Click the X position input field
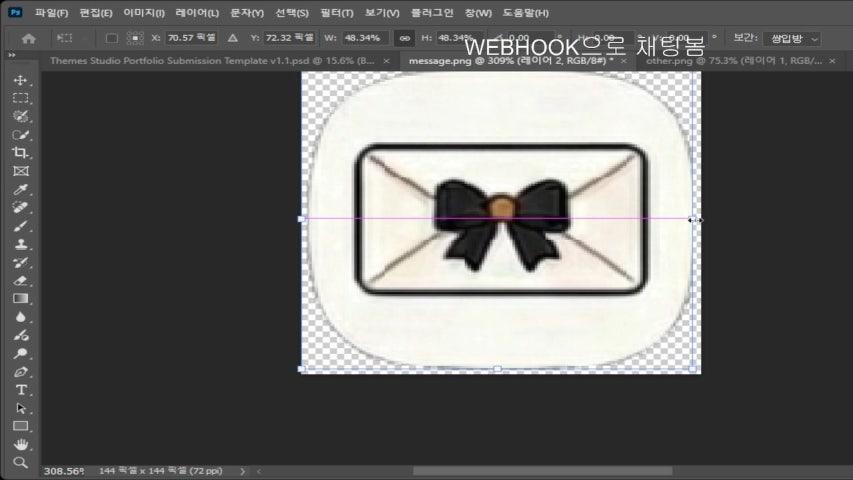Image resolution: width=853 pixels, height=480 pixels. click(x=191, y=38)
